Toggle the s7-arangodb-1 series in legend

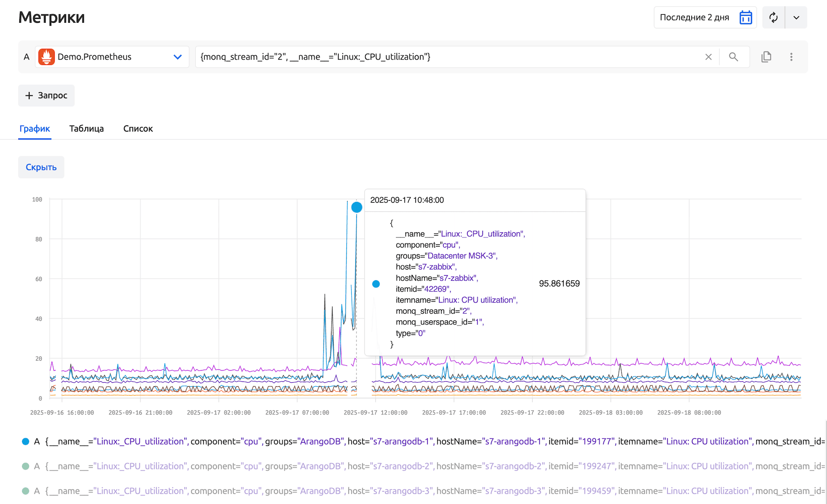26,441
